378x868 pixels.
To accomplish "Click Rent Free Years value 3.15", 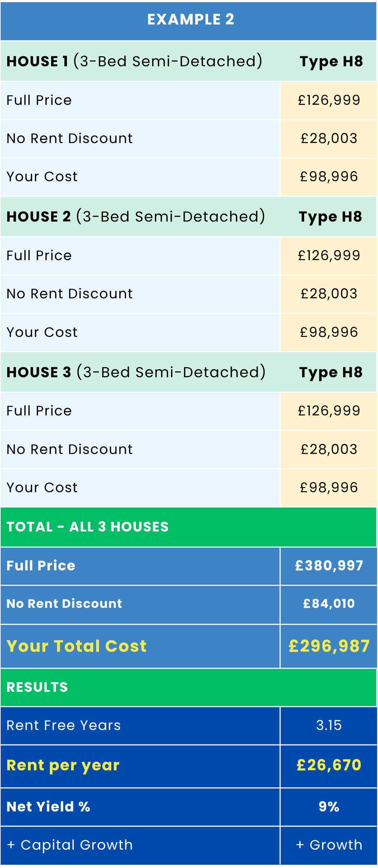I will (x=329, y=725).
